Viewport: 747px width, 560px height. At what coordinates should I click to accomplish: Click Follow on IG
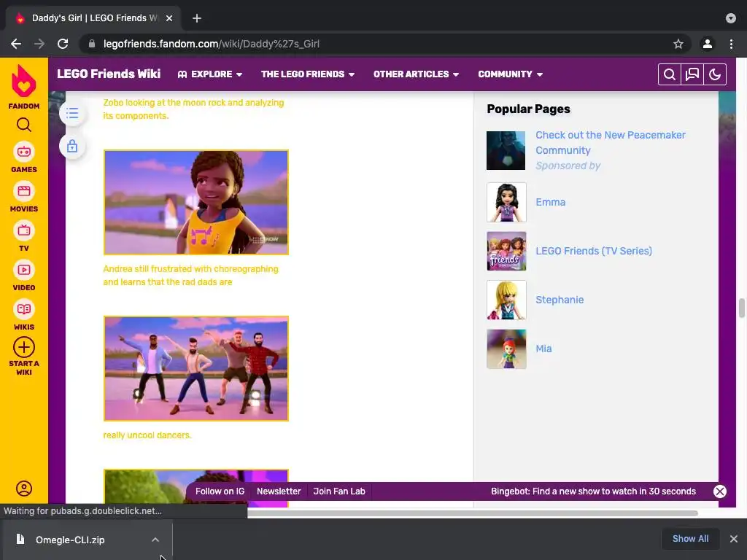point(220,491)
